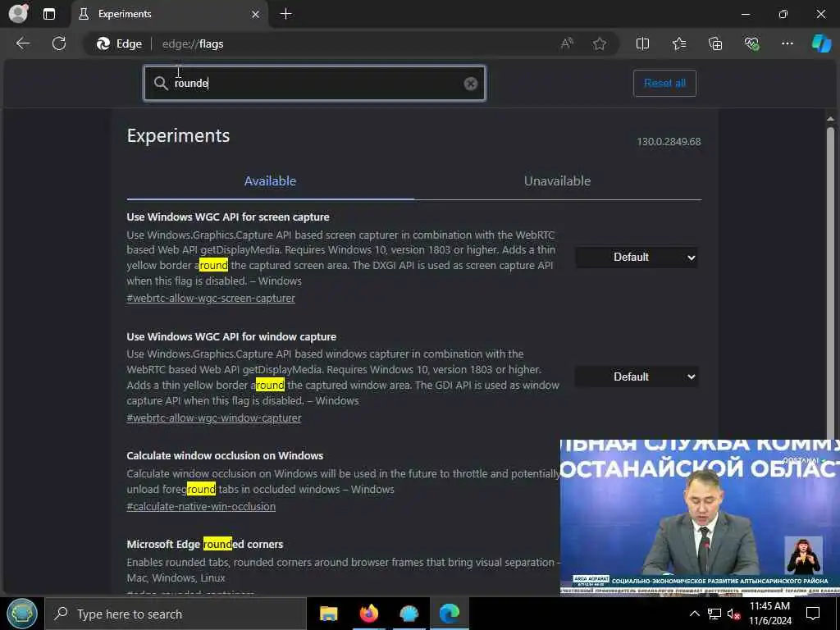Close the Experiments tab
Image resolution: width=840 pixels, height=630 pixels.
(256, 15)
